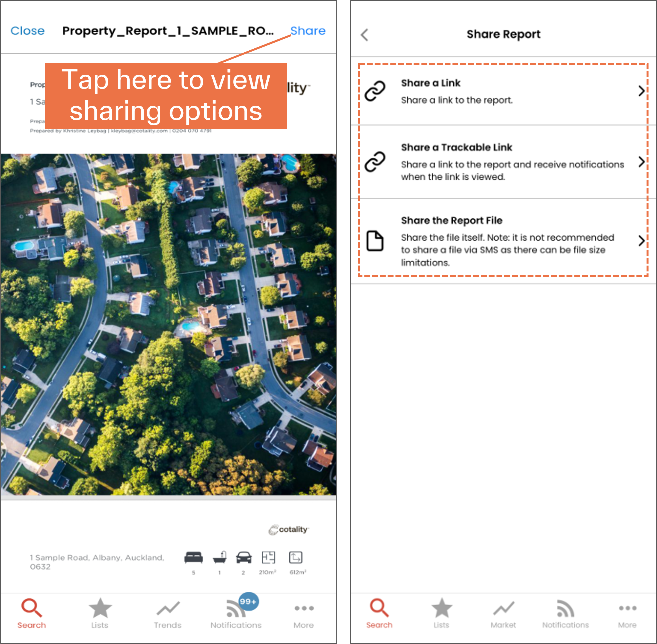
Task: Open Notifications with the 99+ badge
Action: pos(236,613)
